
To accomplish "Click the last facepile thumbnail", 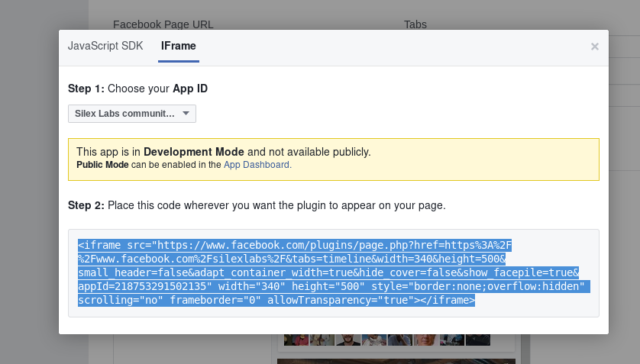I will click(x=478, y=340).
